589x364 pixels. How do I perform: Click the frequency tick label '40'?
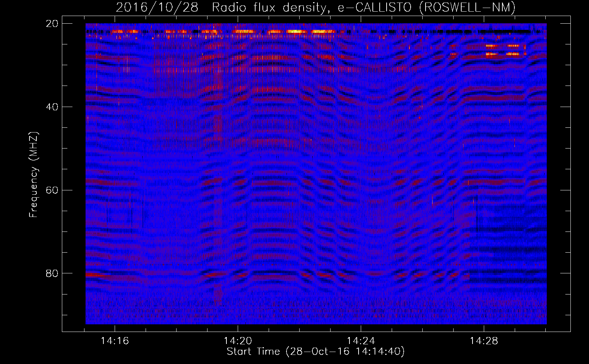52,107
